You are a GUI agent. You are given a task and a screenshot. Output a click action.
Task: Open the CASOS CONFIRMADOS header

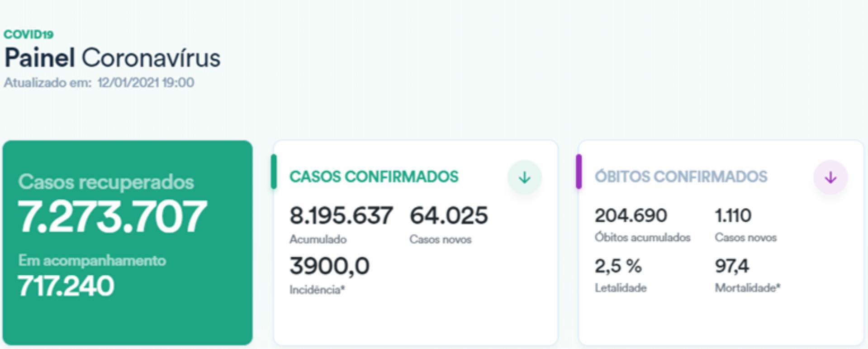pos(374,177)
